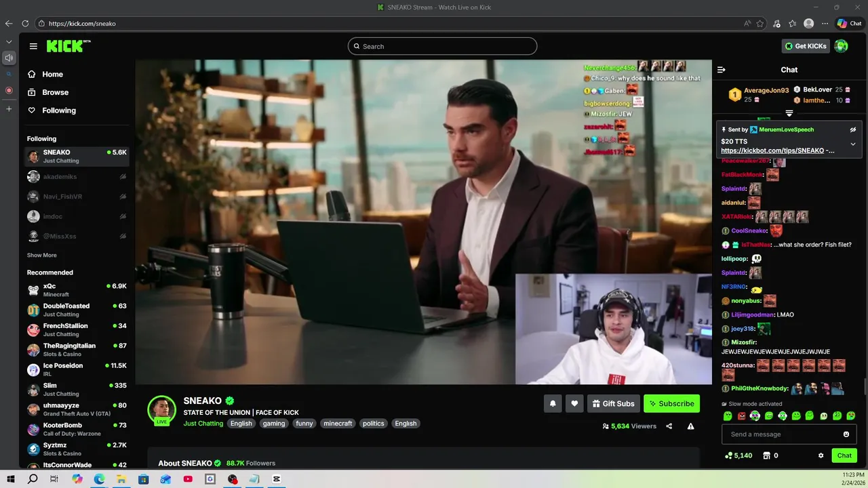
Task: Toggle stream notifications bell
Action: pos(553,403)
